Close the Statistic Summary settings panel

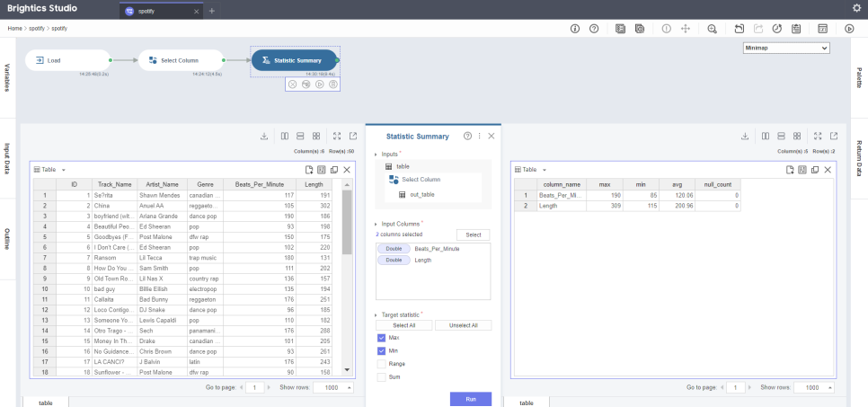pyautogui.click(x=491, y=137)
